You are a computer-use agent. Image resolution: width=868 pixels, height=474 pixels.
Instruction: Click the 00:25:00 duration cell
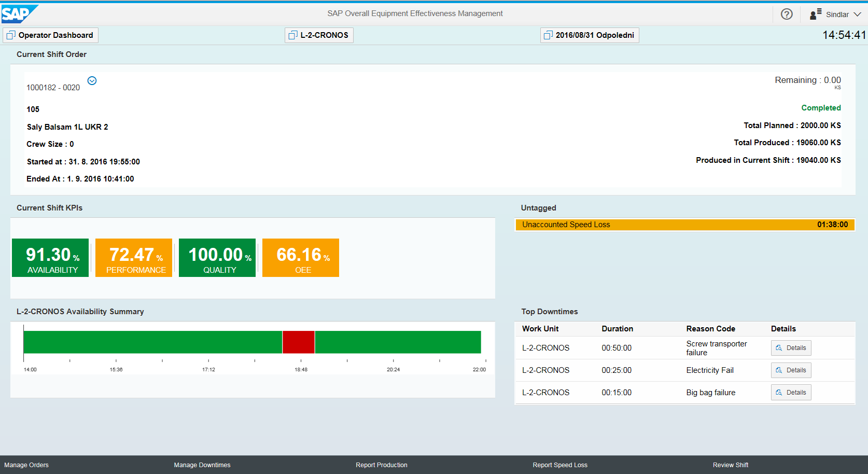617,370
